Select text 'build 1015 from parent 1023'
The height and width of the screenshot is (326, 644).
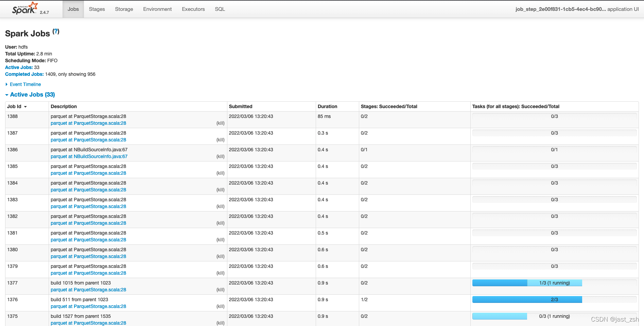point(81,283)
